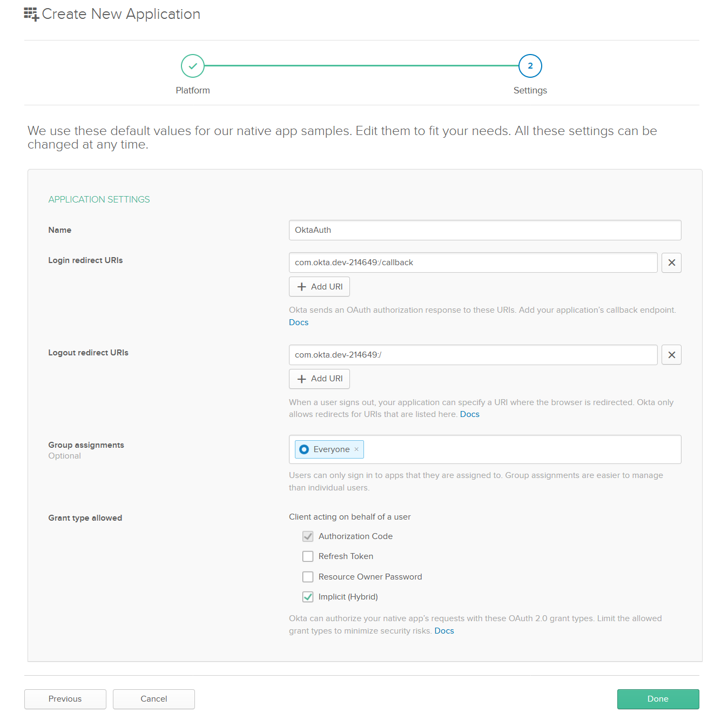Toggle the Authorization Code checkbox

click(308, 536)
